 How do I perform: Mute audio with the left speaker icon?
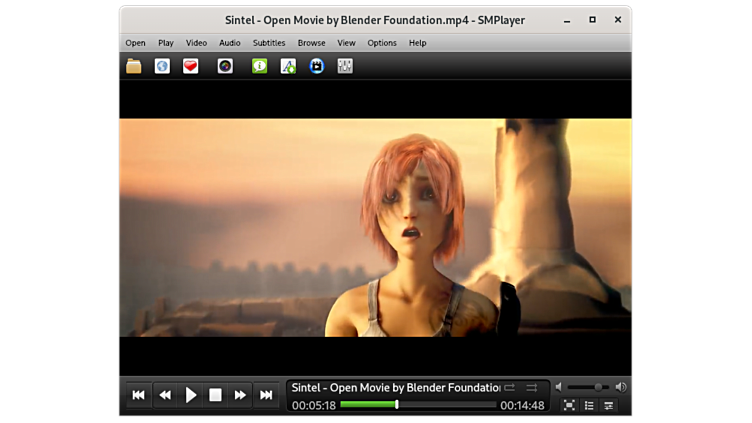click(560, 387)
